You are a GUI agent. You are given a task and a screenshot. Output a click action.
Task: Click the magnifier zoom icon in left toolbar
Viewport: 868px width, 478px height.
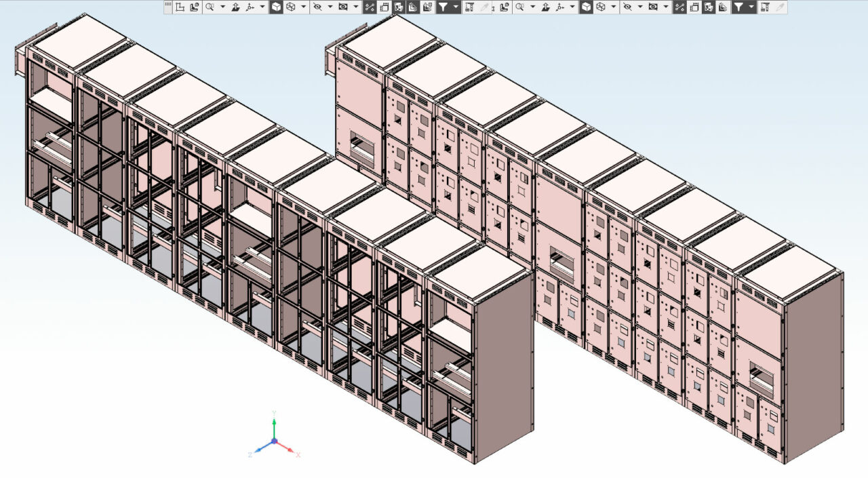[x=210, y=7]
